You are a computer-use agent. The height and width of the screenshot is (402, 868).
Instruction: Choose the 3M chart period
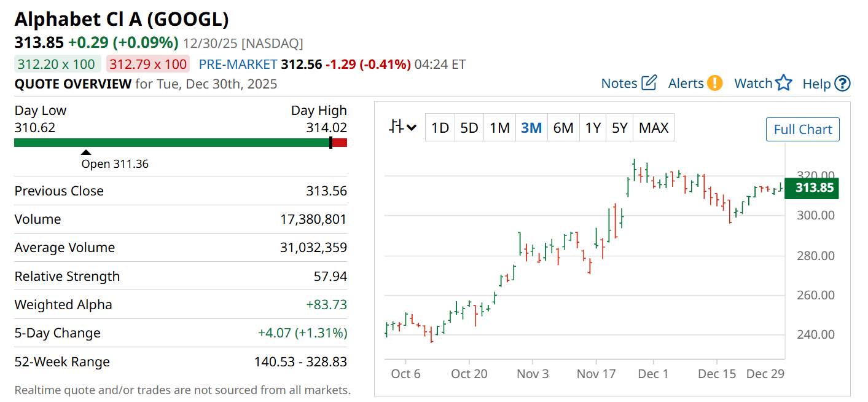coord(531,128)
